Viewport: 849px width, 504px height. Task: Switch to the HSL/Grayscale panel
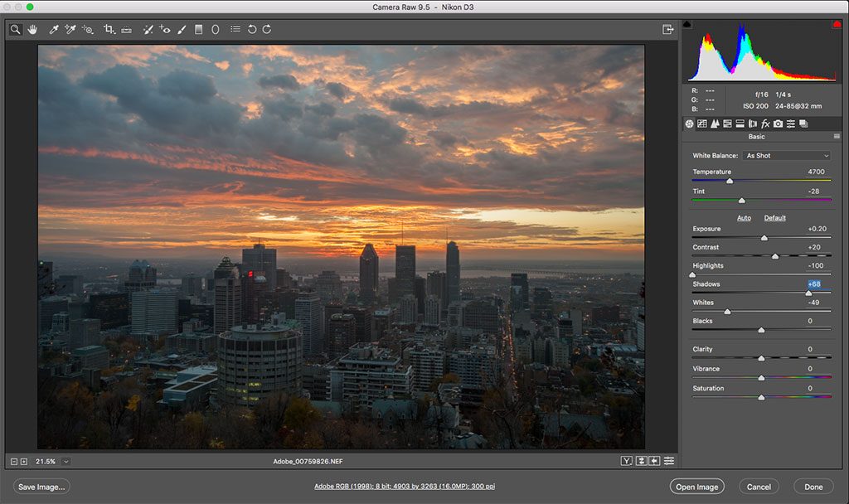(727, 123)
